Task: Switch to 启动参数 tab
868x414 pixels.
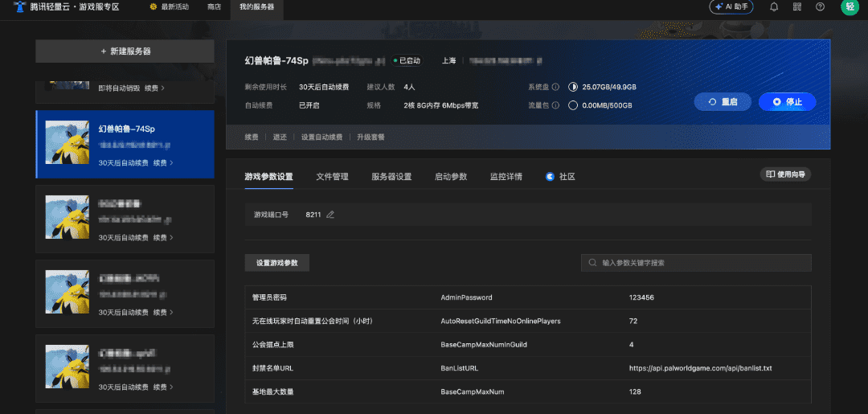Action: [451, 177]
